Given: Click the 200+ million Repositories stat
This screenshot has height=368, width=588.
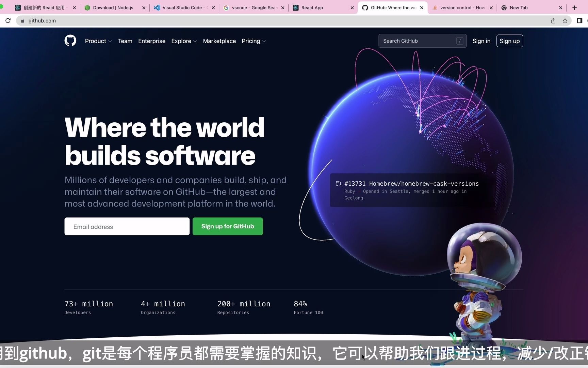Looking at the screenshot, I should [244, 307].
